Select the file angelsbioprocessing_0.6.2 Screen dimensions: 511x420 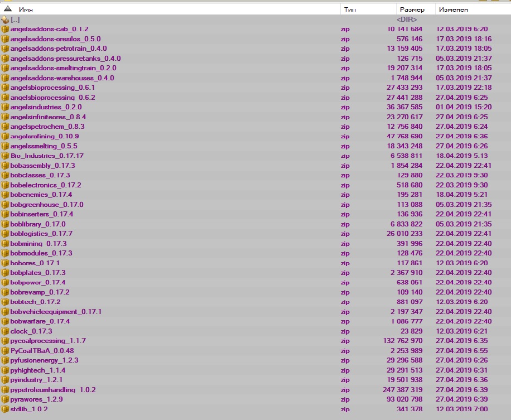coord(53,98)
